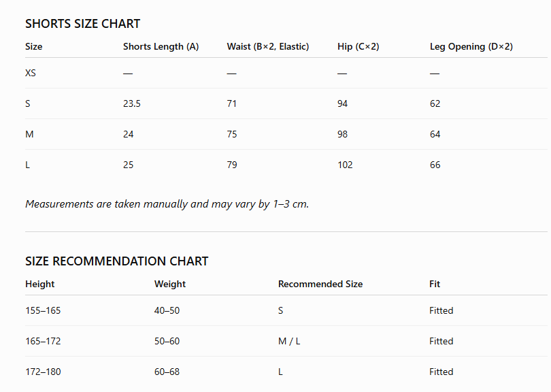Select the XS size row label
This screenshot has width=551, height=392.
tap(31, 73)
